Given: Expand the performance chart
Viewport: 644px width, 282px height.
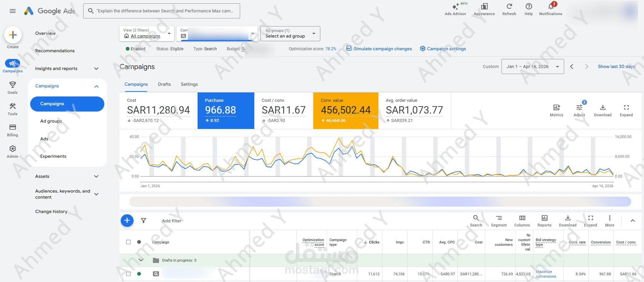Looking at the screenshot, I should click(x=626, y=110).
